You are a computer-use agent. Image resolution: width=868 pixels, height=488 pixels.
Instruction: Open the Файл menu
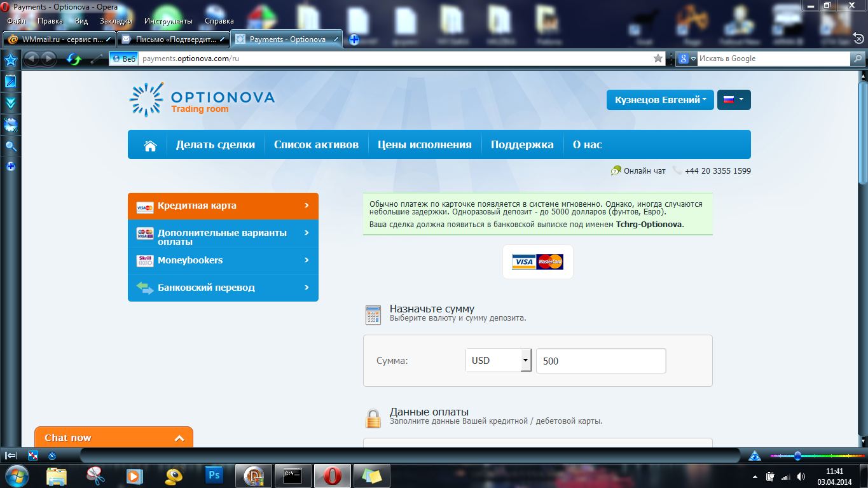click(16, 21)
